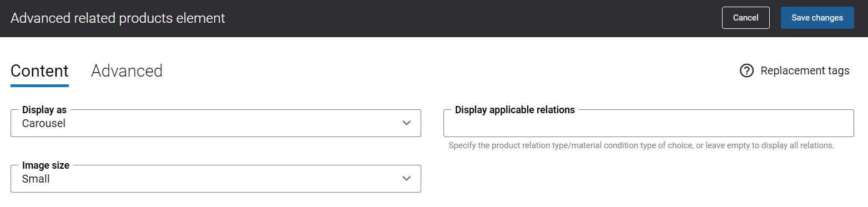Open the Display as Carousel dropdown
This screenshot has width=868, height=207.
click(216, 123)
